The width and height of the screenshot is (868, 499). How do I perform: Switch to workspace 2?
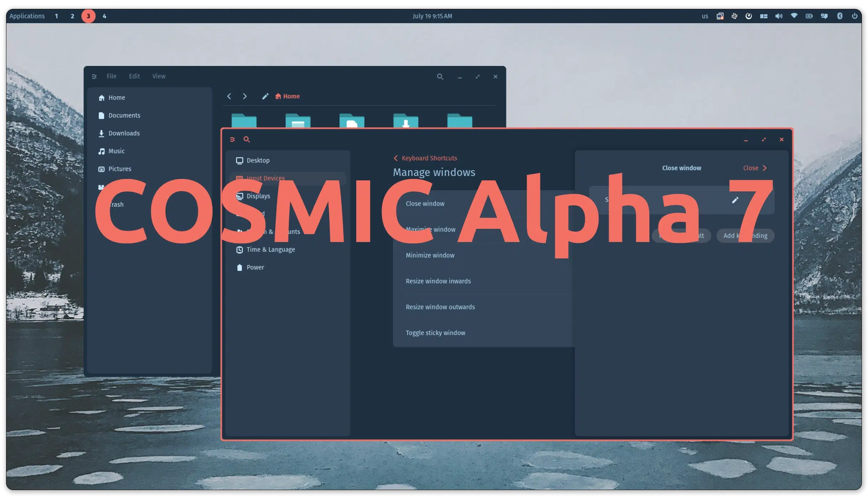[x=72, y=16]
